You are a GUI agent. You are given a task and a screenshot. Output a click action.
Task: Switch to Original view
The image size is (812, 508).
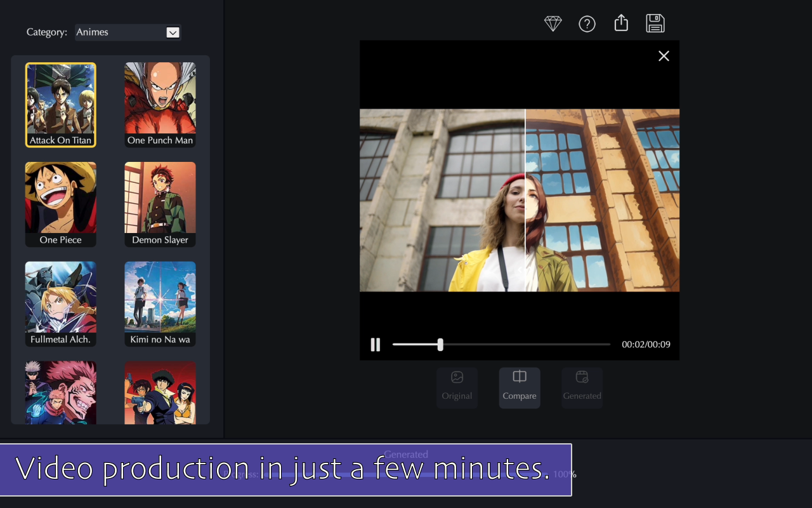pos(457,387)
